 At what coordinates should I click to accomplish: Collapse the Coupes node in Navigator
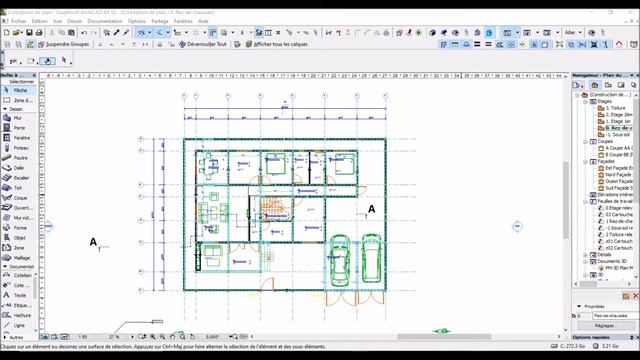[585, 141]
